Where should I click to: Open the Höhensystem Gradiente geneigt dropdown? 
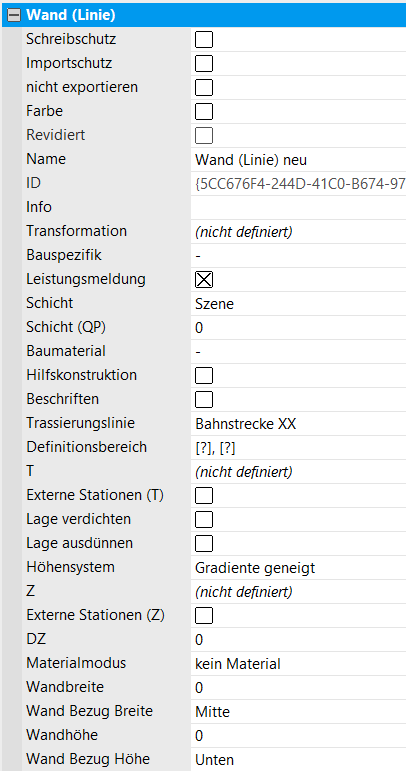click(298, 568)
